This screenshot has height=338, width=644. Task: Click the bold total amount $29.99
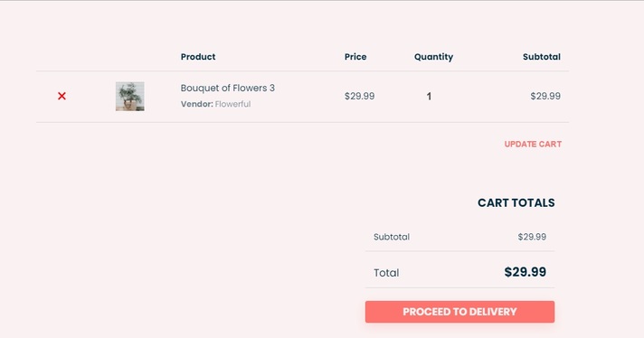click(x=525, y=272)
